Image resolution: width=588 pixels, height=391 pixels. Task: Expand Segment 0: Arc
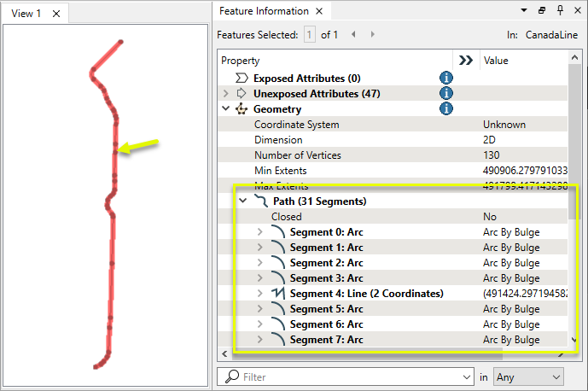260,232
